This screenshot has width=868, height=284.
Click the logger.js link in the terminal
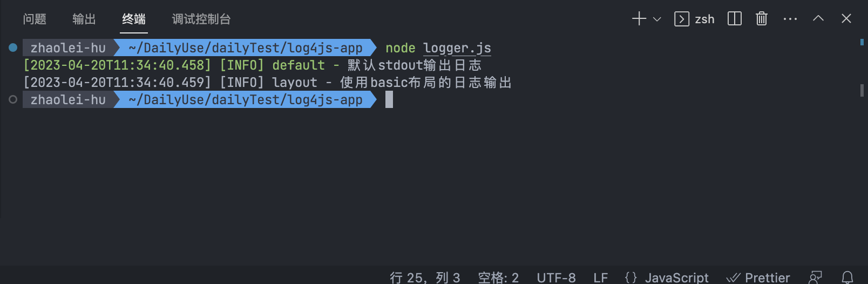click(457, 48)
